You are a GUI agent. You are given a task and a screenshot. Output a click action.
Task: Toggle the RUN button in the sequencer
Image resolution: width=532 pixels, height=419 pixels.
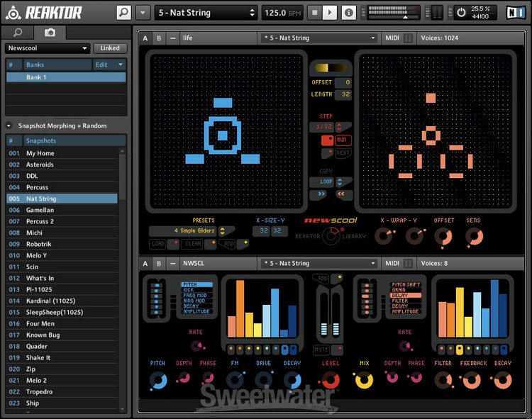point(343,140)
